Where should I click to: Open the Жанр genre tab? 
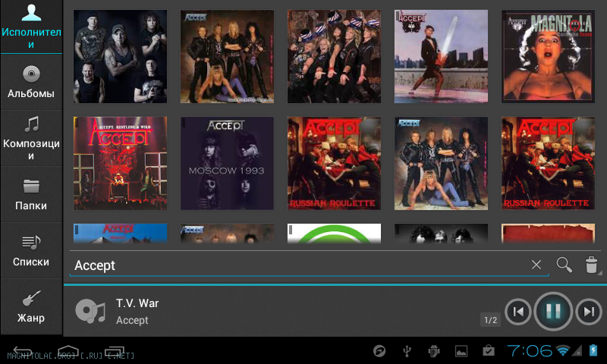tap(31, 307)
